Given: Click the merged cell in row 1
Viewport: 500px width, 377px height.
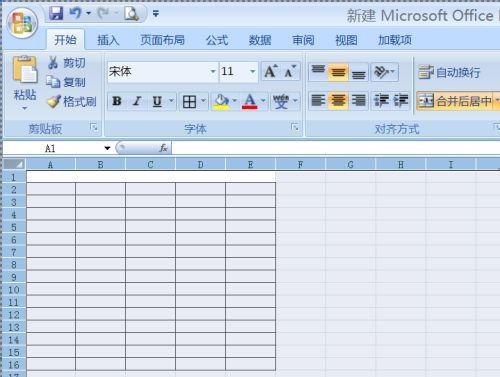Looking at the screenshot, I should (x=151, y=177).
